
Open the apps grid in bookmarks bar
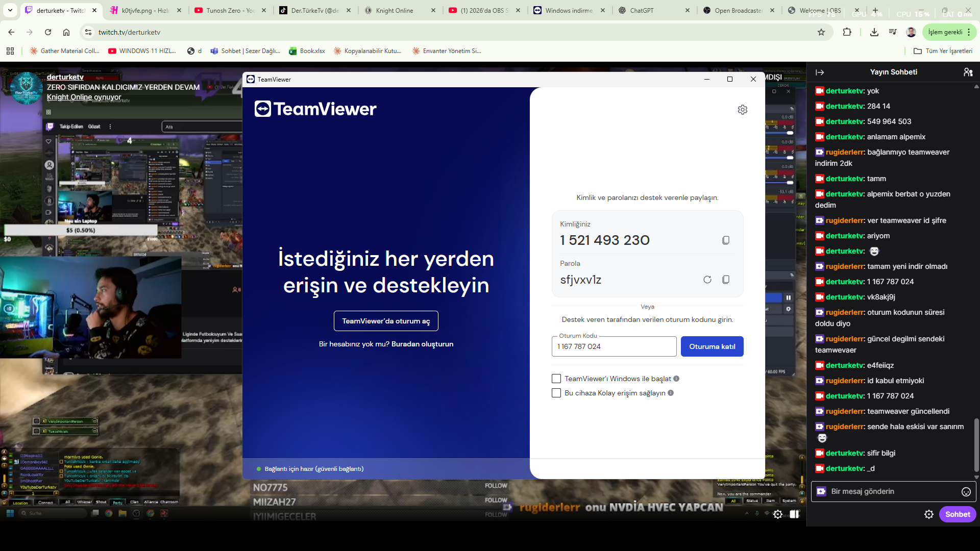[x=10, y=51]
